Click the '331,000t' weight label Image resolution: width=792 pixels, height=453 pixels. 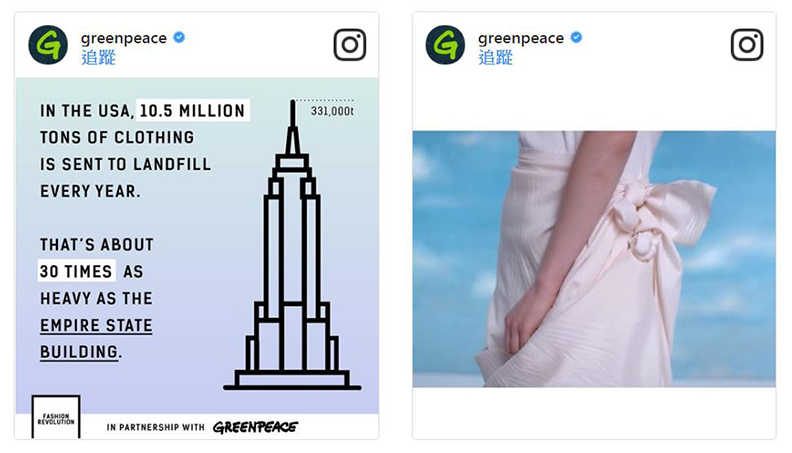pos(332,111)
